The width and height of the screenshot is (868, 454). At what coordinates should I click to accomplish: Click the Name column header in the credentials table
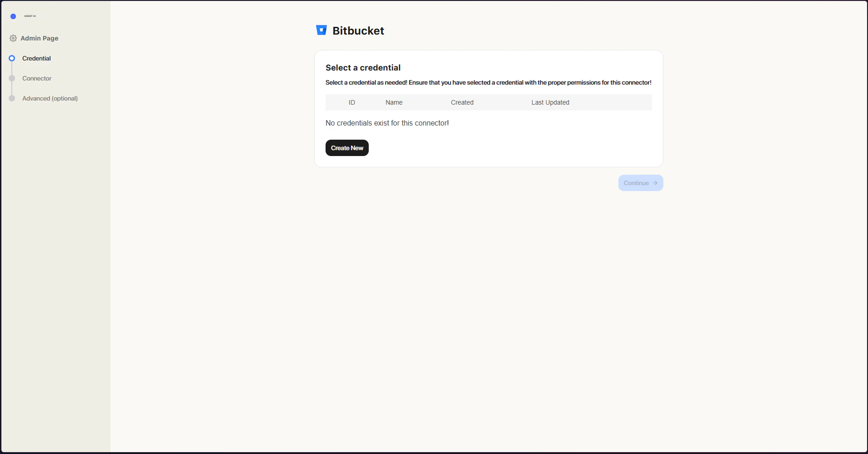394,102
